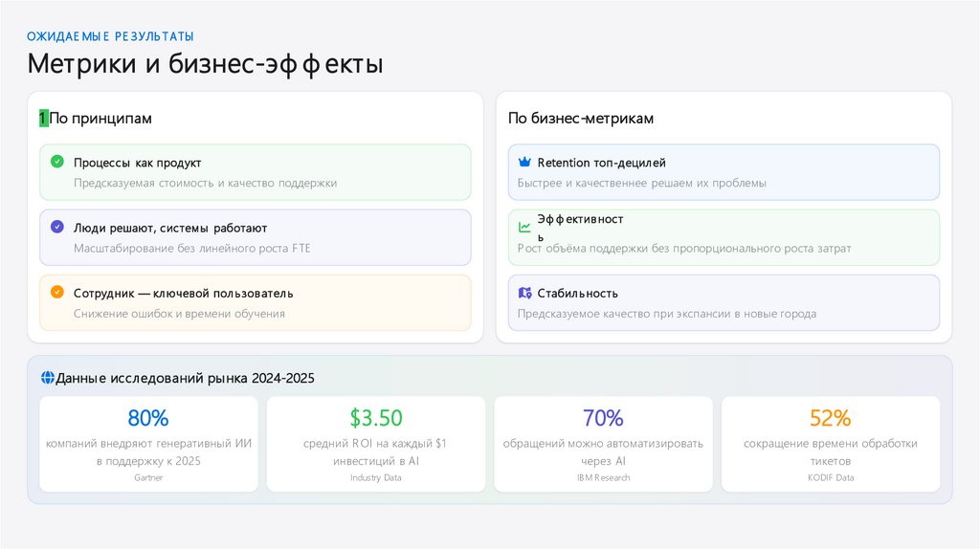The width and height of the screenshot is (980, 549).
Task: Click the По принципам panel heading
Action: [100, 119]
